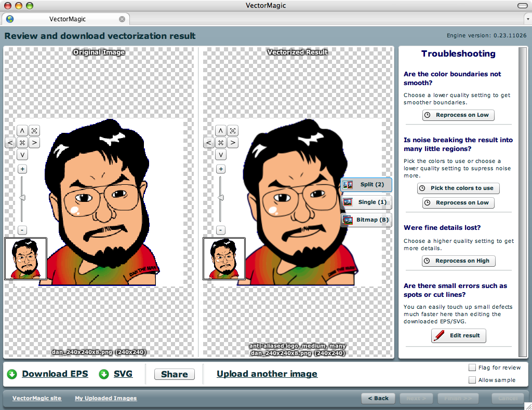Viewport: 532px width, 410px height.
Task: Click the zoom-to-fit icon above the Original Image
Action: [34, 130]
